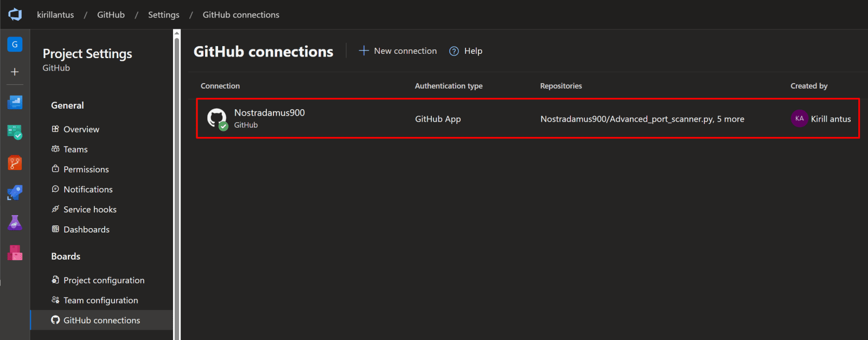Screen dimensions: 868x340
Task: Go to Permissions settings
Action: (86, 169)
